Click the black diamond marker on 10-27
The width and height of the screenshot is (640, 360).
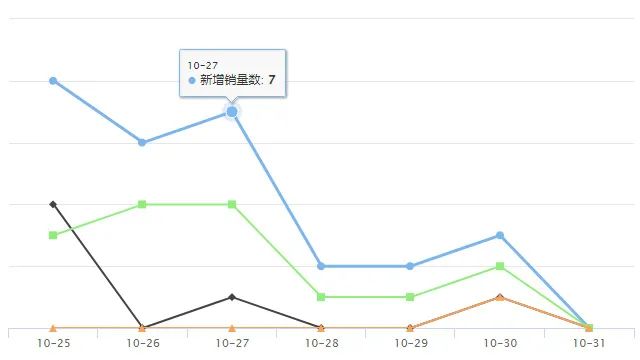tap(232, 297)
